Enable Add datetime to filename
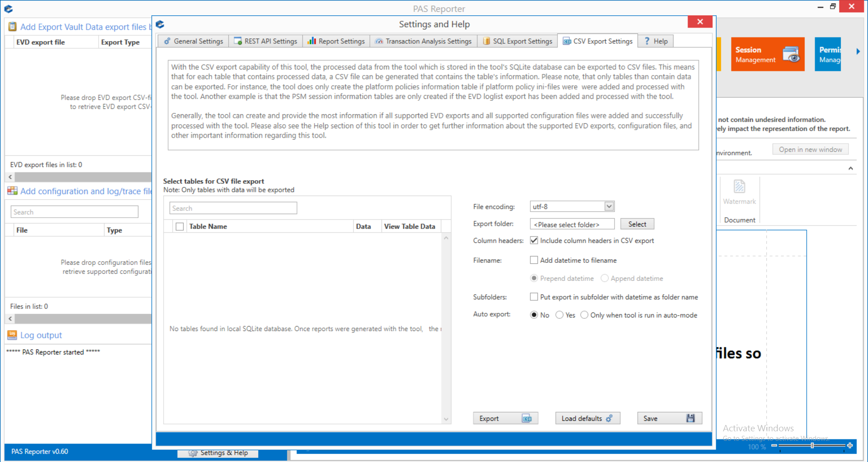The image size is (868, 462). [534, 261]
